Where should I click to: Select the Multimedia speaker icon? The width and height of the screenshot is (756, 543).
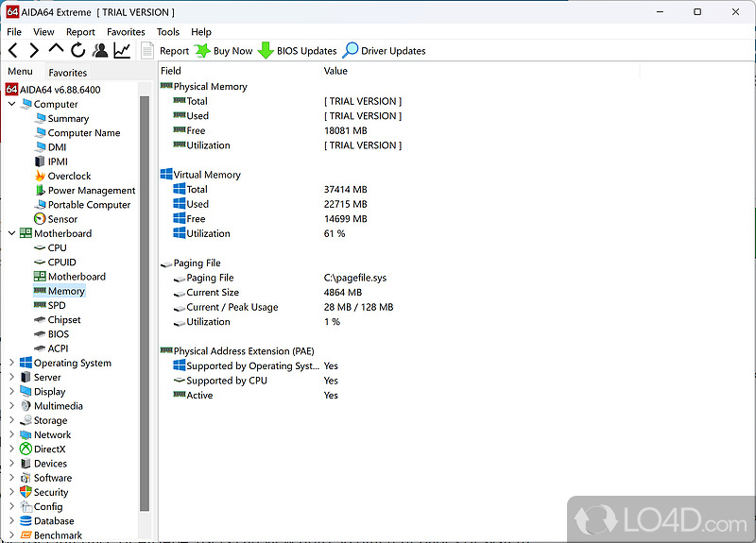pyautogui.click(x=26, y=406)
